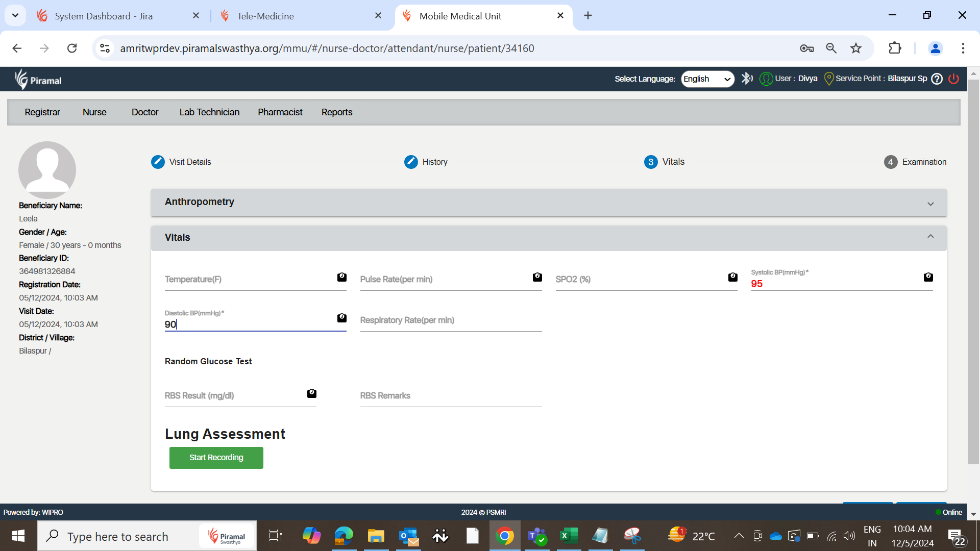The width and height of the screenshot is (980, 551).
Task: Open the Reports menu
Action: click(337, 112)
